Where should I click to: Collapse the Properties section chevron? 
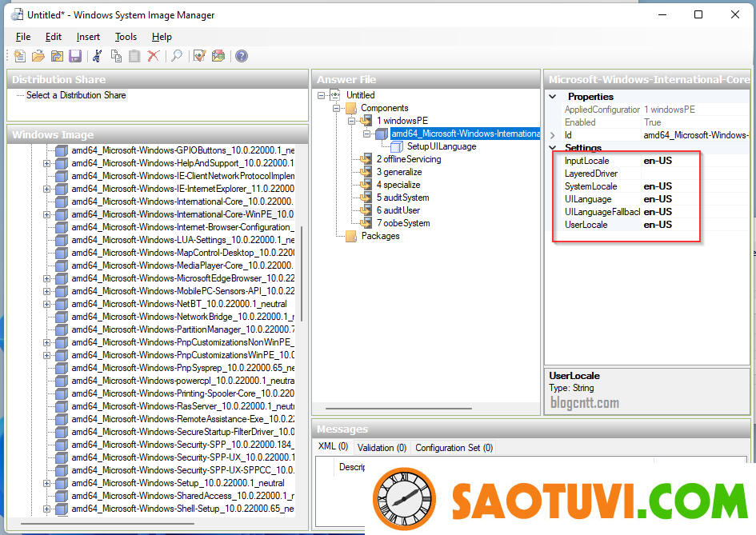point(553,97)
